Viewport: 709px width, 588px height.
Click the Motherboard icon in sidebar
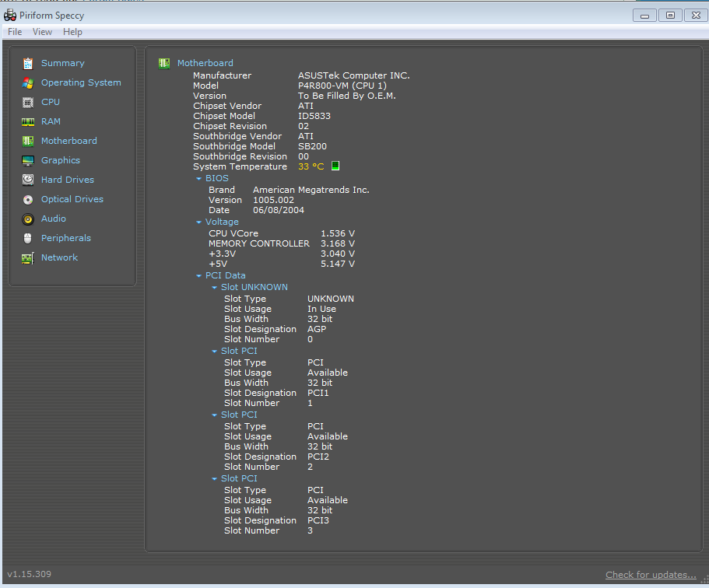[28, 142]
